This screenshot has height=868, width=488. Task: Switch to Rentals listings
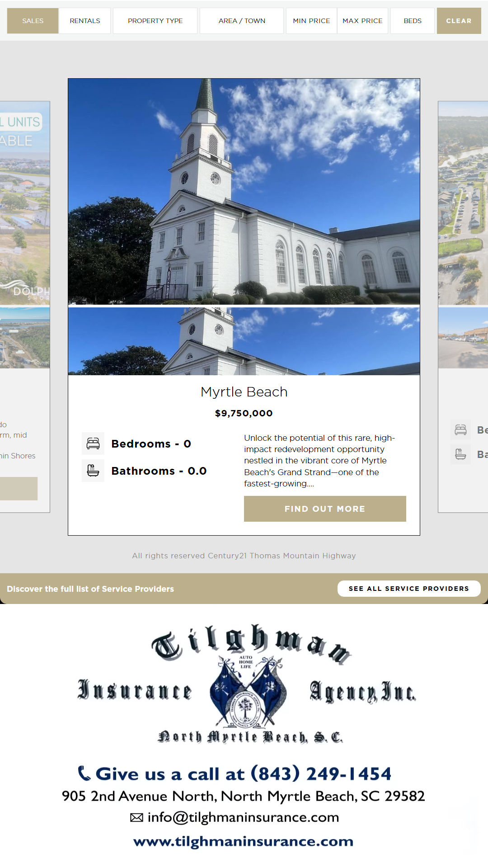pyautogui.click(x=85, y=21)
